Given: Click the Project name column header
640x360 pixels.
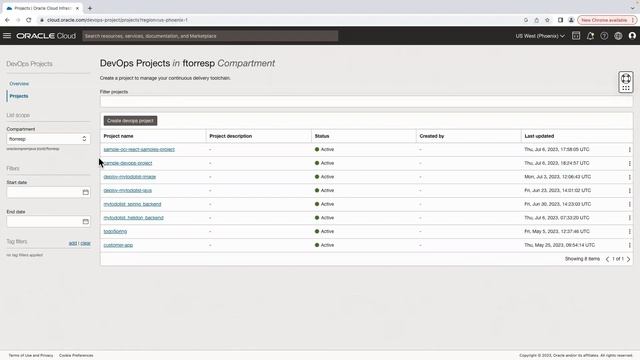Looking at the screenshot, I should point(118,136).
